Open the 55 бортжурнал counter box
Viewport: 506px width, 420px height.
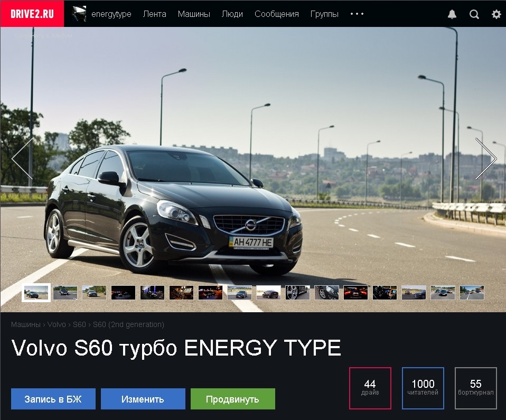click(476, 388)
